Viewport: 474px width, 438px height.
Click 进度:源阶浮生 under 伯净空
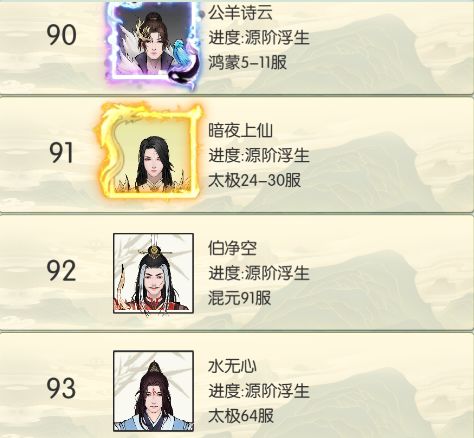(x=259, y=273)
